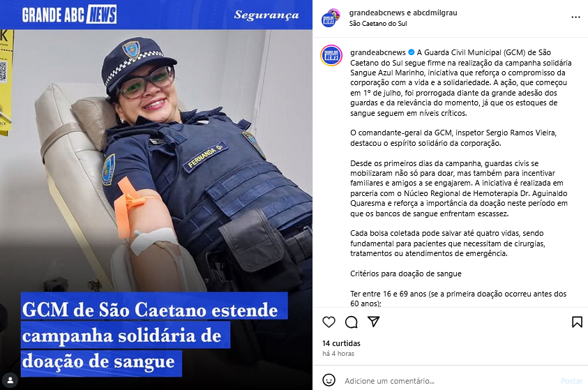The image size is (588, 390).
Task: Save post with the bookmark icon
Action: (577, 322)
